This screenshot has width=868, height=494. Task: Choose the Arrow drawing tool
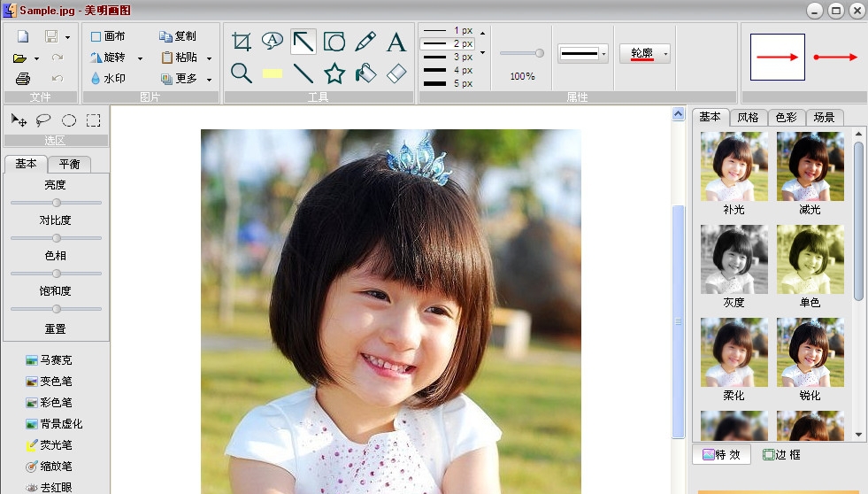[303, 42]
